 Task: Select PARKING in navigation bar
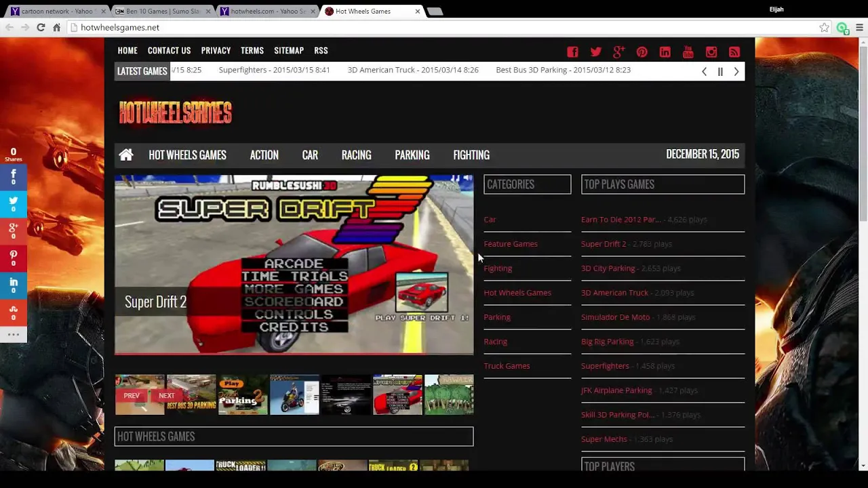412,155
